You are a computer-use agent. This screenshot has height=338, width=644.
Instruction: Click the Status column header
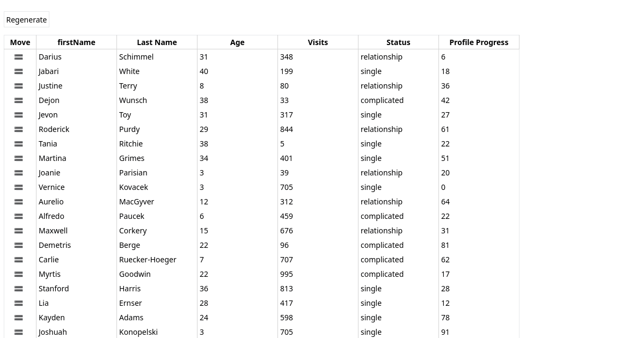398,42
